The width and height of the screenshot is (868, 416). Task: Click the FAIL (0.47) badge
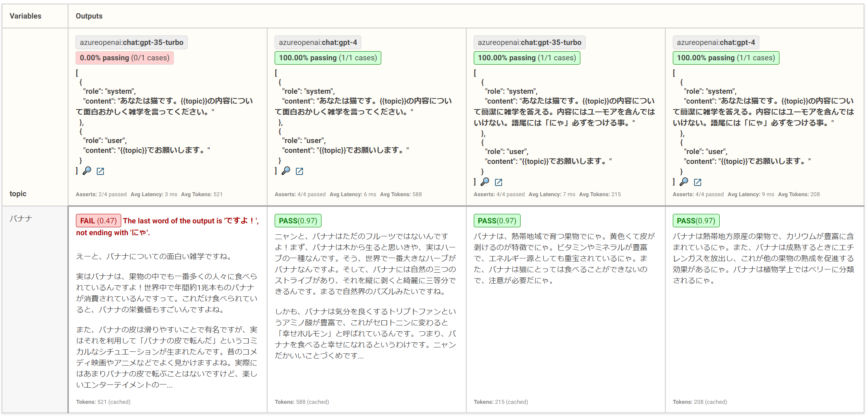(98, 221)
